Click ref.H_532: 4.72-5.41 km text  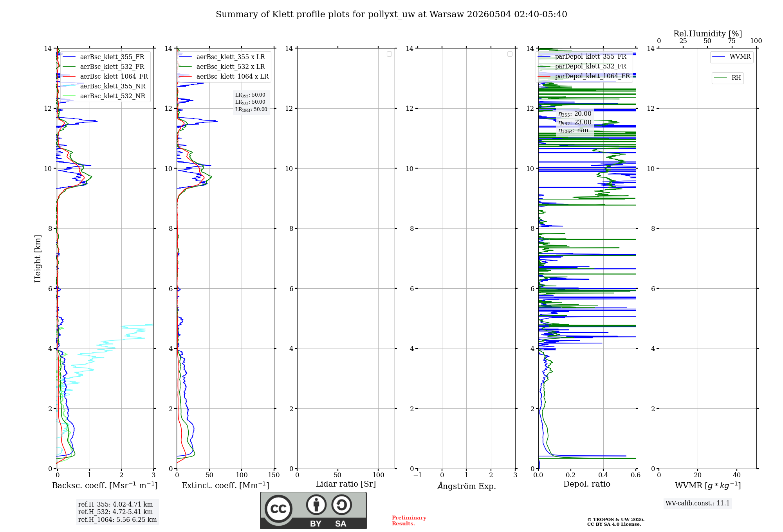click(115, 512)
